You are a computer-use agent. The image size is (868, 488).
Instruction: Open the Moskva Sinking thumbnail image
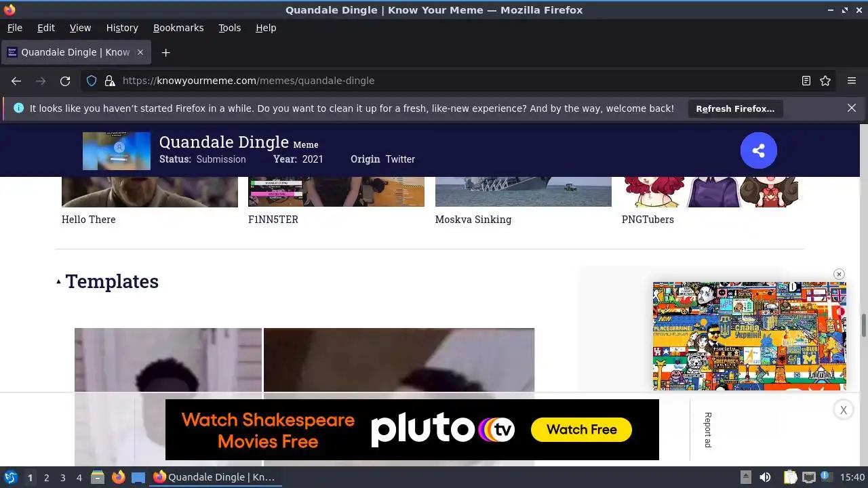[524, 192]
